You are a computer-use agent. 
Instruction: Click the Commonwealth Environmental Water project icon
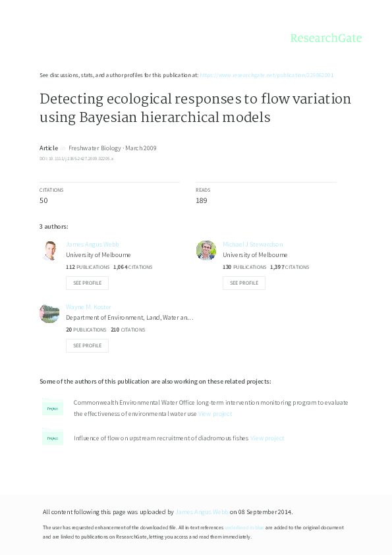click(53, 407)
